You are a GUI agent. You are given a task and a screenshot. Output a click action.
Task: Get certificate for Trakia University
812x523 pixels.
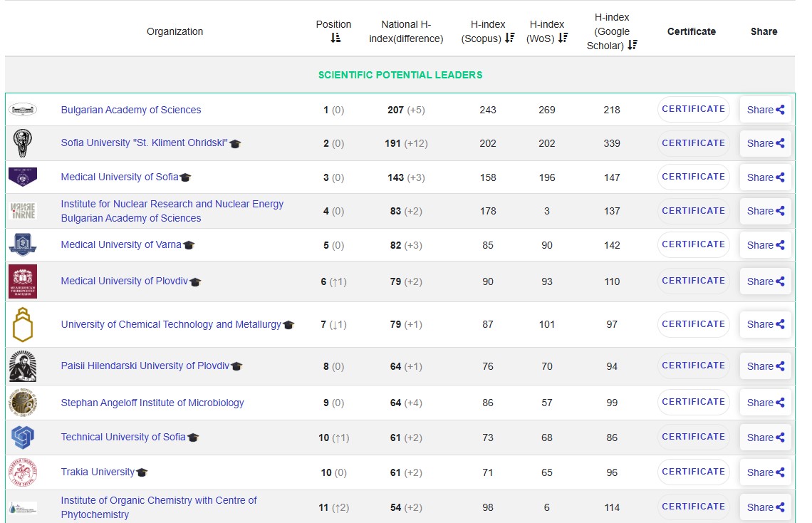click(x=694, y=472)
